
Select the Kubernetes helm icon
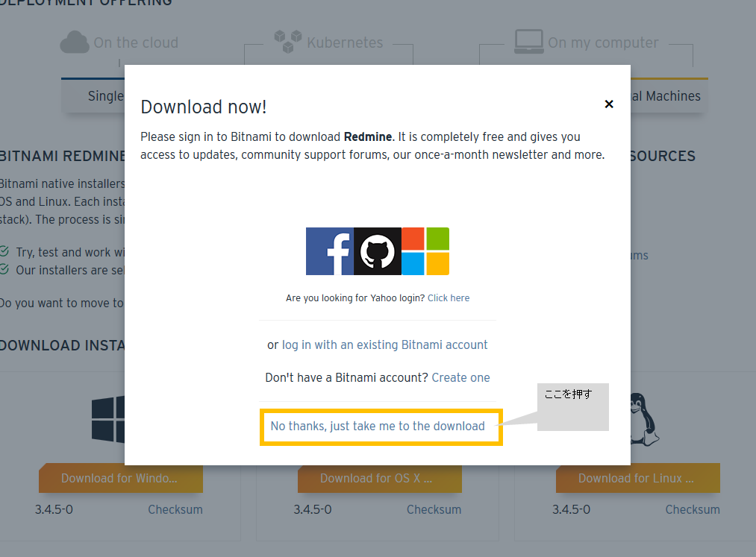tap(287, 40)
